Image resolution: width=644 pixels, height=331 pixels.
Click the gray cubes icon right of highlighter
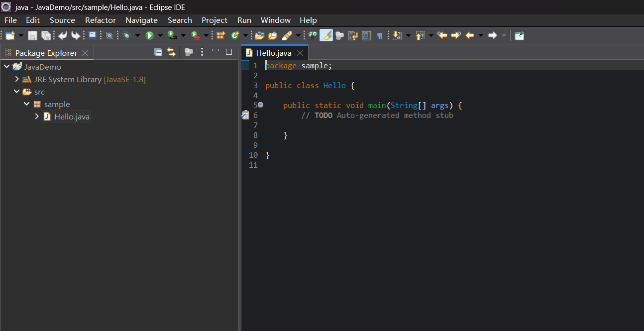[x=340, y=35]
